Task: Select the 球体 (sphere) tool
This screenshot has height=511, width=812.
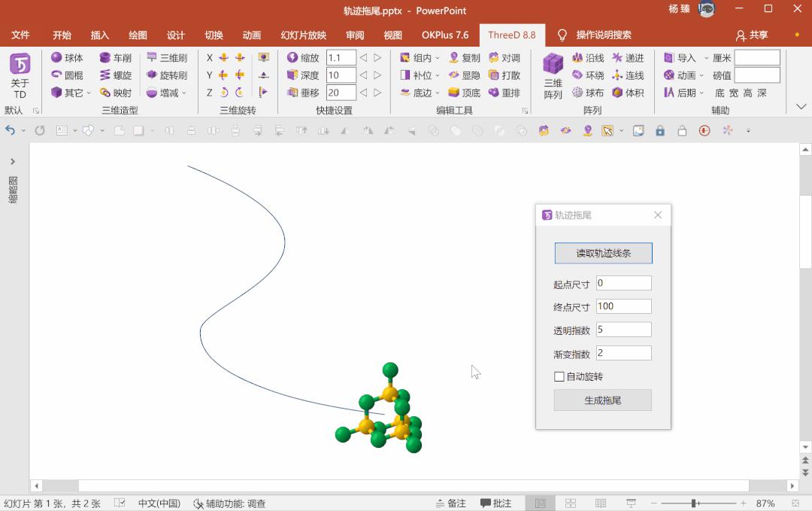Action: click(x=65, y=57)
